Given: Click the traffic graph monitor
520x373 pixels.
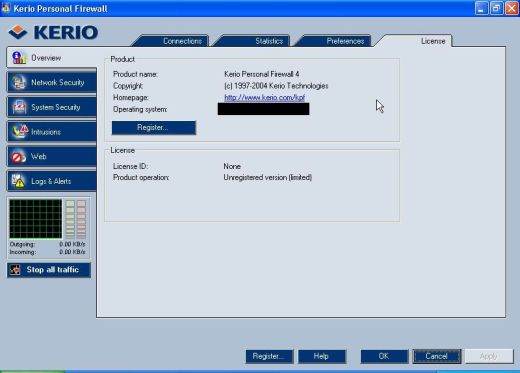Looking at the screenshot, I should [x=36, y=219].
